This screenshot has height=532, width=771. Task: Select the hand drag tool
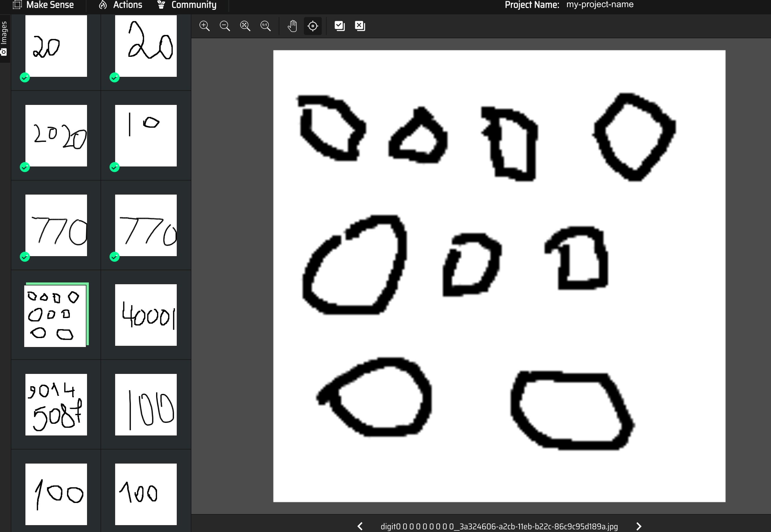point(292,26)
